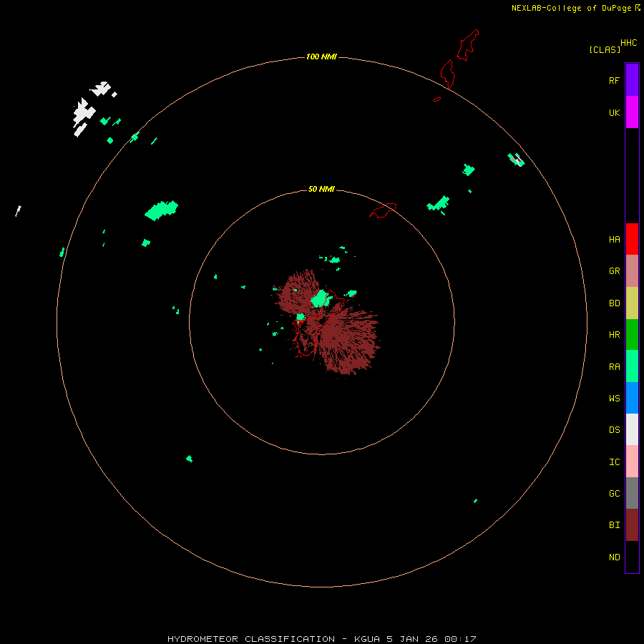This screenshot has height=644, width=644.
Task: Click the RF purple color swatch
Action: click(632, 80)
